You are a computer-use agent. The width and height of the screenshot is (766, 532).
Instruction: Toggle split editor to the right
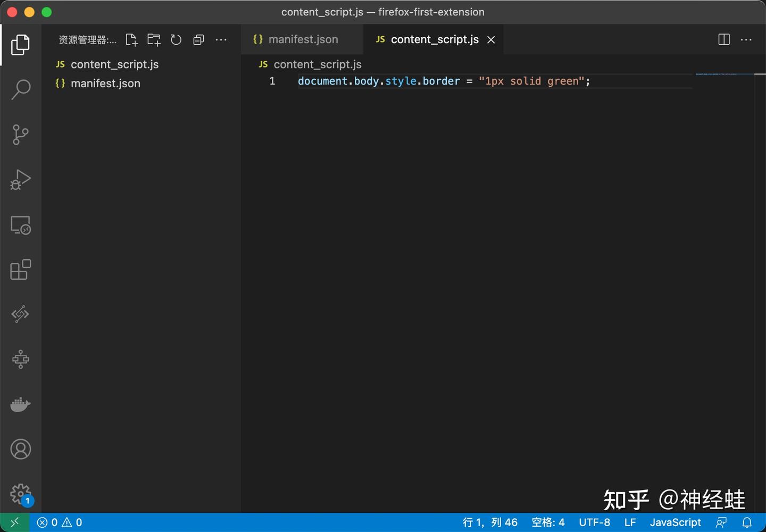coord(724,39)
